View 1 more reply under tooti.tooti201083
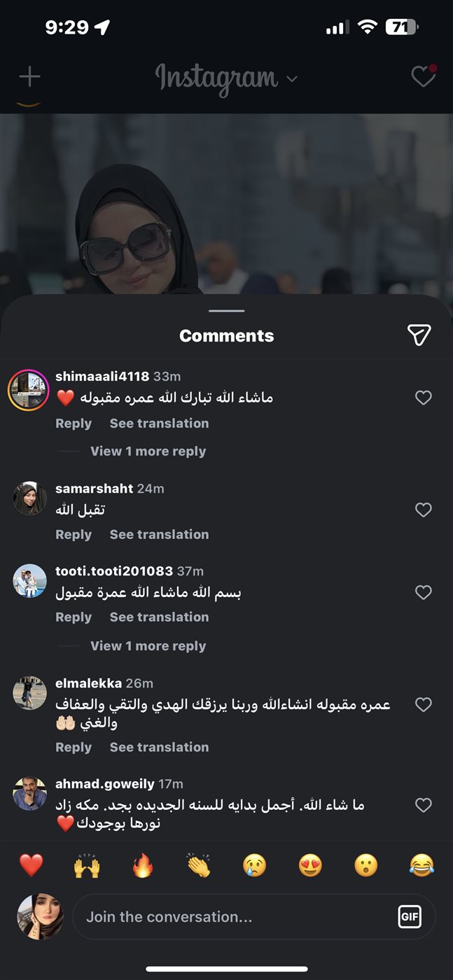The height and width of the screenshot is (980, 453). (x=148, y=646)
